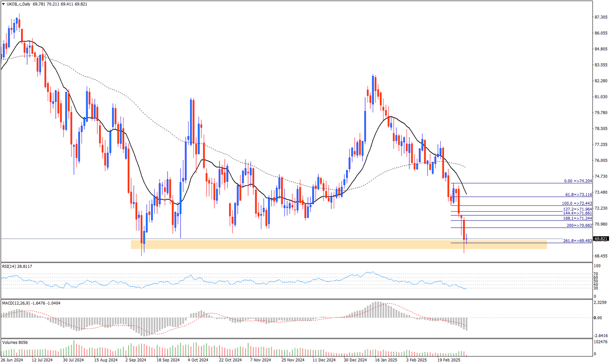Viewport: 611px width, 364px height.
Task: Click the current price tag 69.821
Action: click(601, 239)
